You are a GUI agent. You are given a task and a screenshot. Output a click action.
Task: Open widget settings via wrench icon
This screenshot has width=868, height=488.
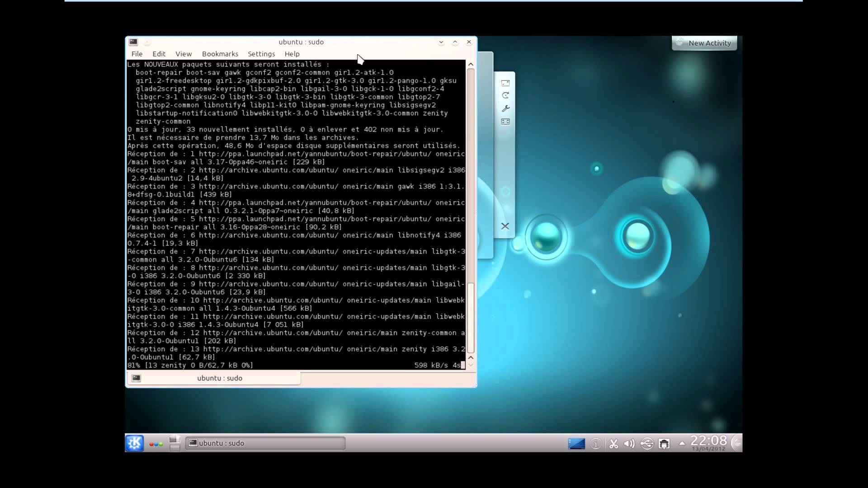(x=506, y=108)
